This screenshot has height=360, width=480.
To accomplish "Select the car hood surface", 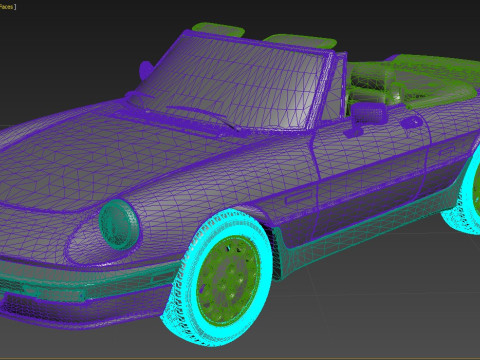I will 110,157.
